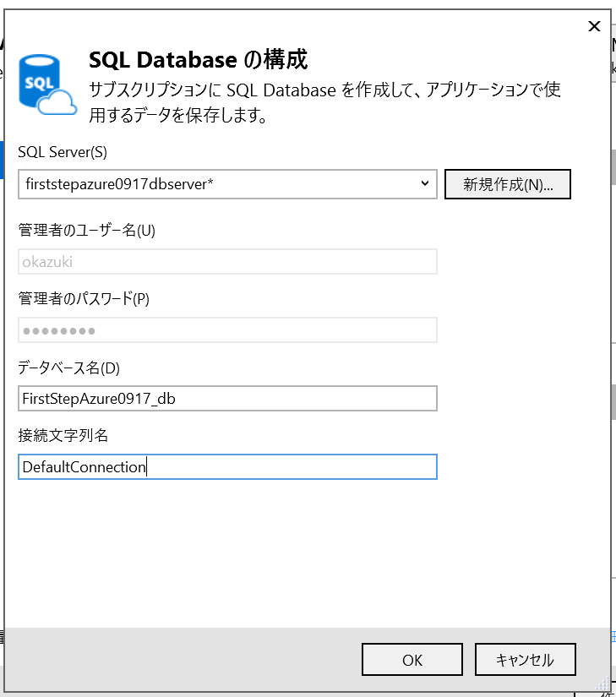Click the SQL Server(S) label
The height and width of the screenshot is (697, 616).
point(63,152)
